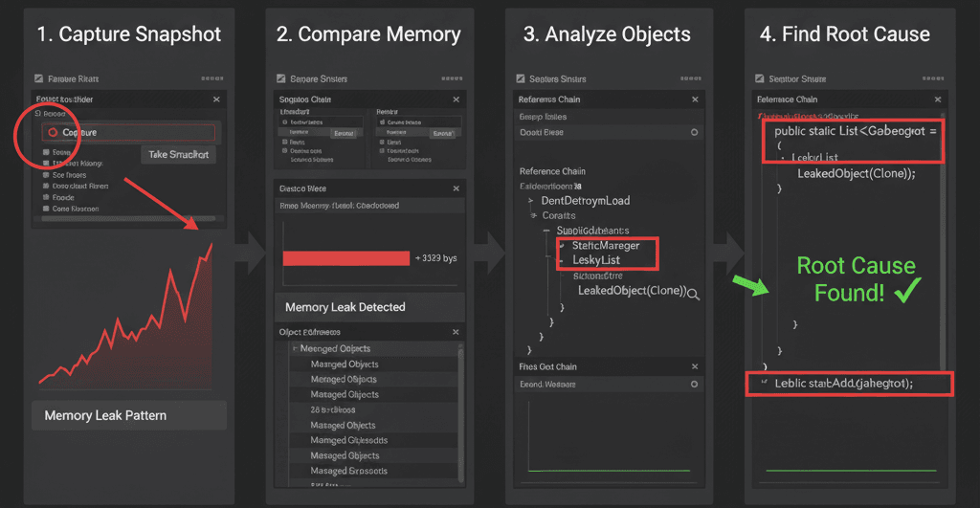This screenshot has height=508, width=980.
Task: Click the LeakedObject(Clone)); code line
Action: click(x=856, y=174)
